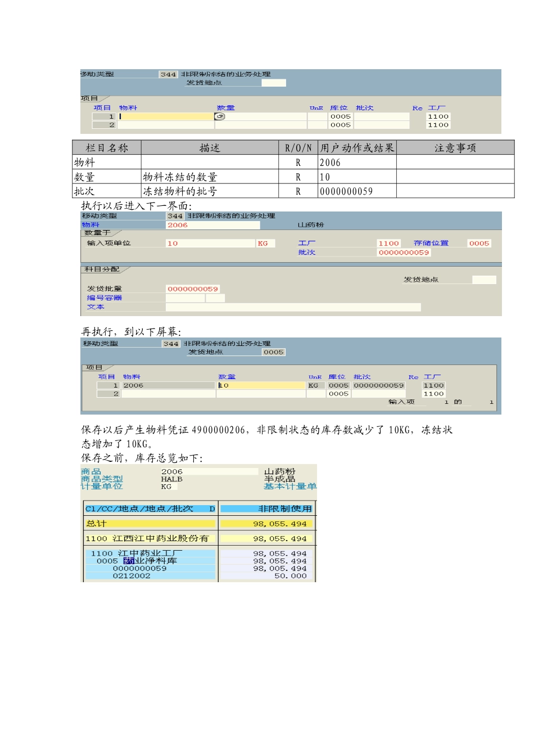
Task: Select the 总计 row in stock overview
Action: pyautogui.click(x=150, y=524)
